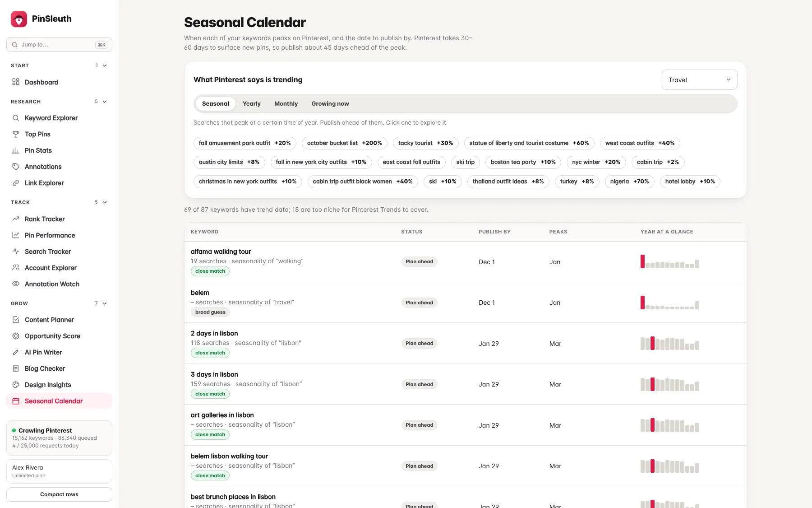Click the hotel lobby trend chip
The height and width of the screenshot is (508, 812).
pyautogui.click(x=690, y=182)
